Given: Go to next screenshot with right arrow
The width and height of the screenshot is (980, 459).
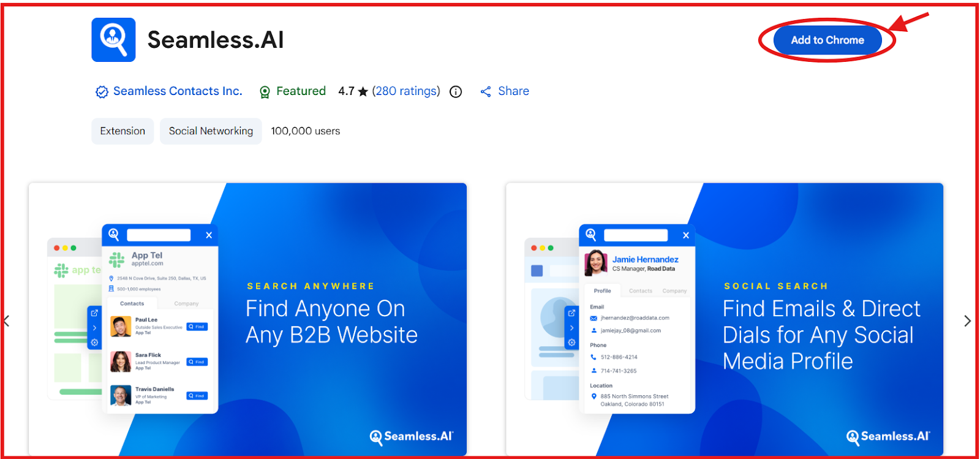Looking at the screenshot, I should point(967,321).
